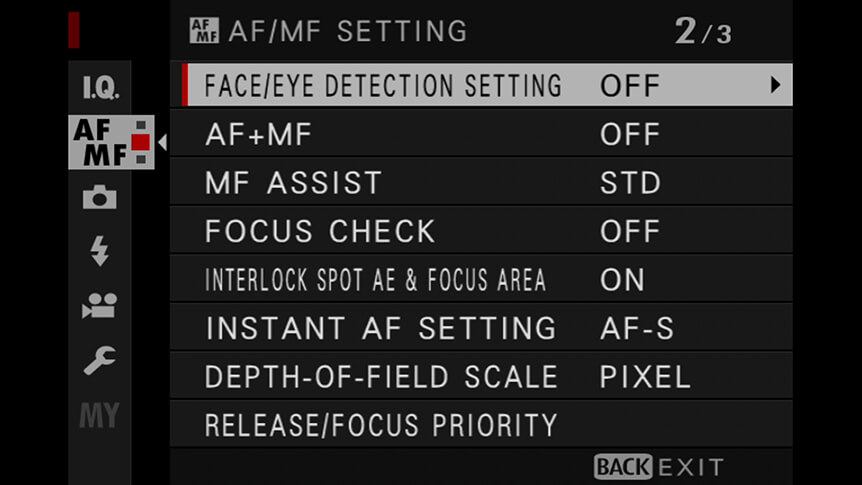Open the camera shooting settings icon
Image resolution: width=862 pixels, height=485 pixels.
pyautogui.click(x=100, y=197)
